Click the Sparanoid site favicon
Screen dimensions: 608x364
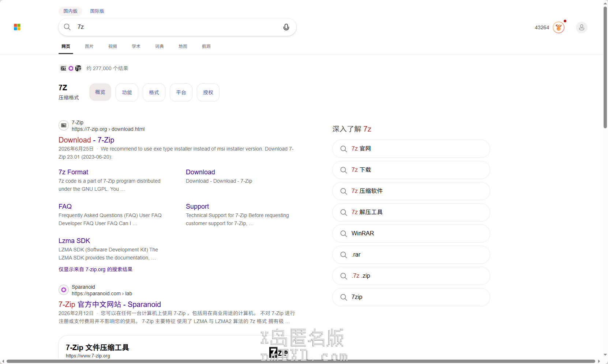tap(64, 290)
